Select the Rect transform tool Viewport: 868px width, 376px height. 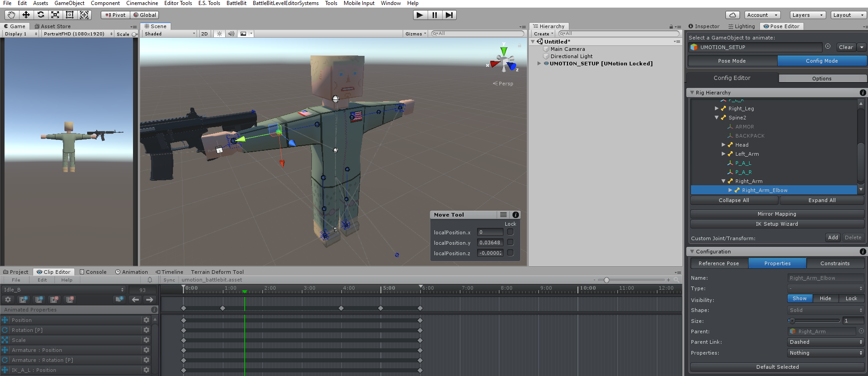pyautogui.click(x=69, y=15)
